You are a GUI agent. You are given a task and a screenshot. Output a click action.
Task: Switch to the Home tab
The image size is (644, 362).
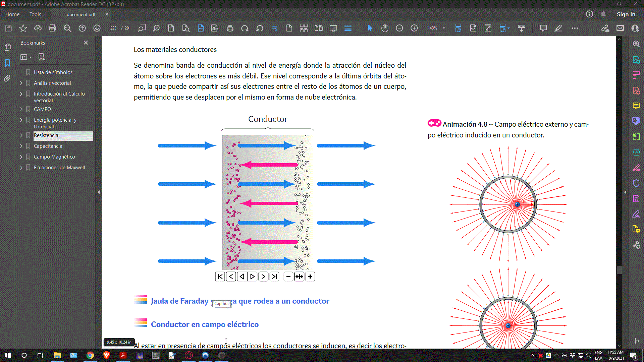tap(12, 14)
